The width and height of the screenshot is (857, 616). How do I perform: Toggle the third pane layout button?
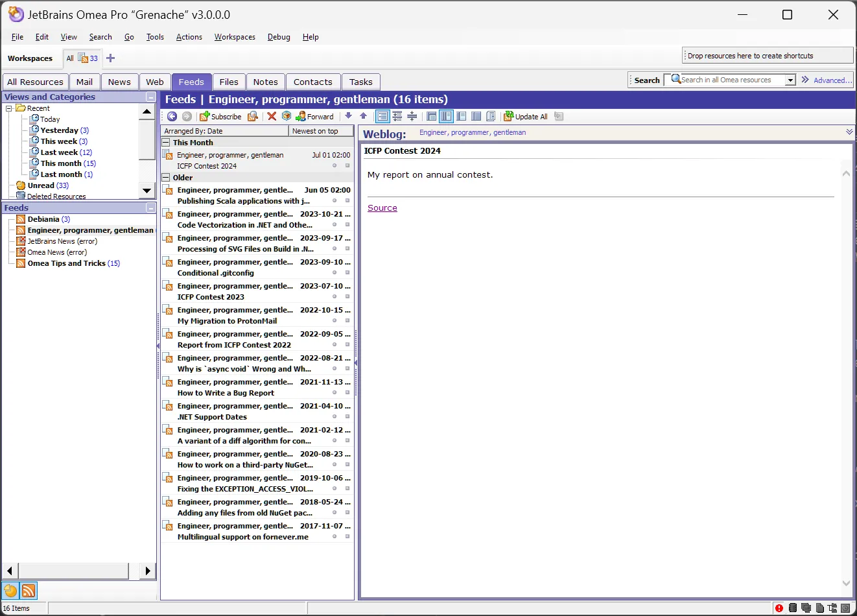pos(461,116)
